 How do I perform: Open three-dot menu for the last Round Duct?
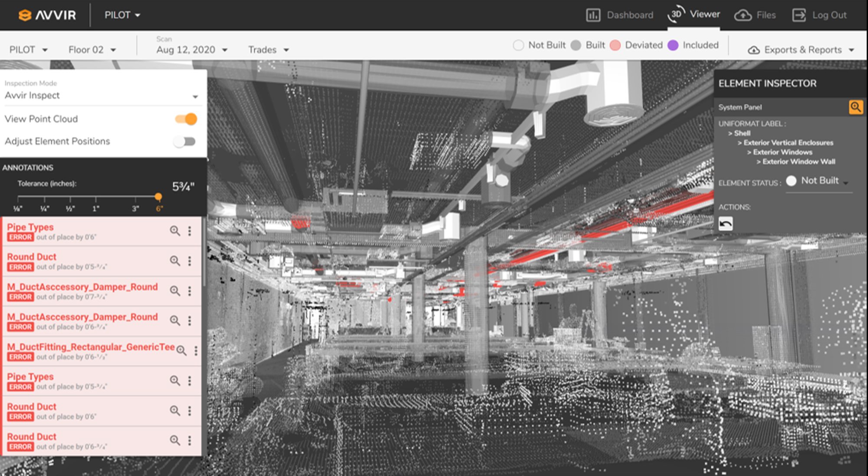(190, 440)
